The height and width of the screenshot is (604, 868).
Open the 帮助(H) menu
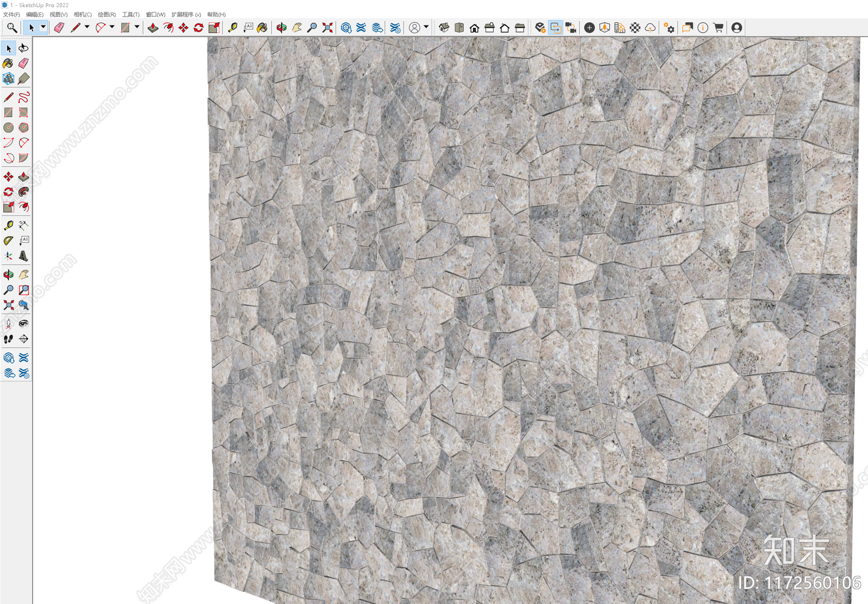pyautogui.click(x=216, y=15)
